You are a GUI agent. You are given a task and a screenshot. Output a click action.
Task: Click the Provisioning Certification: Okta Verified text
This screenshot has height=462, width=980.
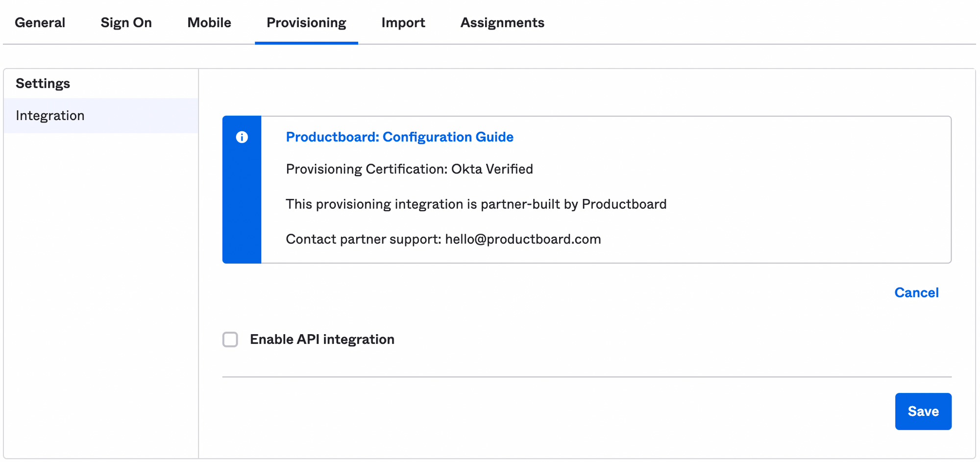click(409, 169)
